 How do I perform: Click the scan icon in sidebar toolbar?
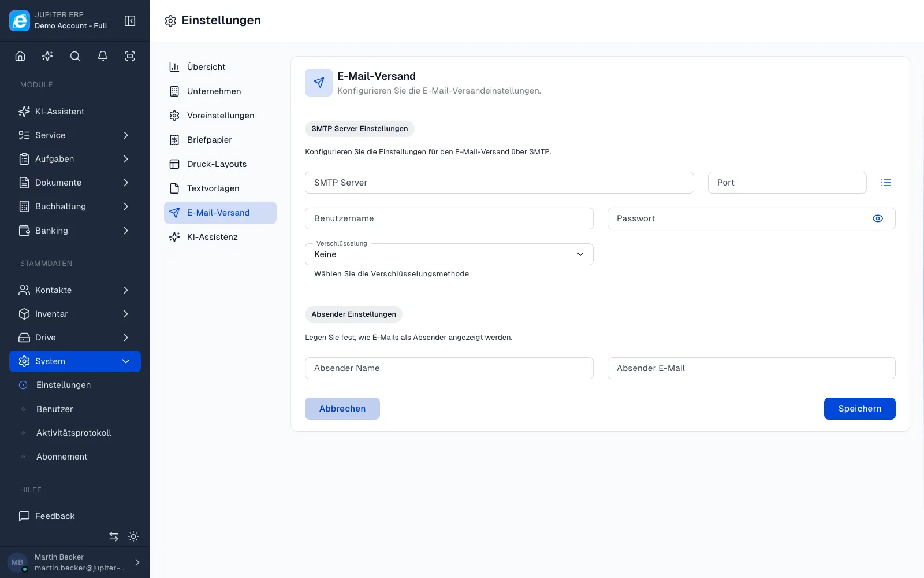click(130, 56)
